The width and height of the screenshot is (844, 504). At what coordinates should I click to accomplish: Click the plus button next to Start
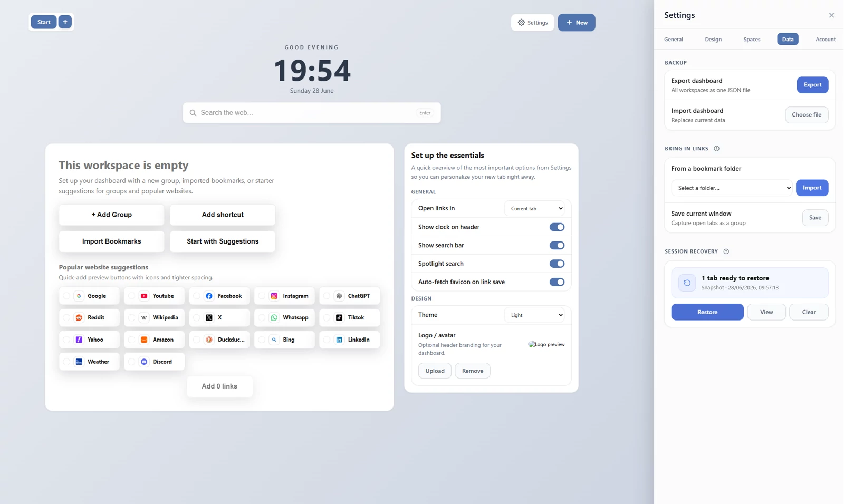coord(65,22)
